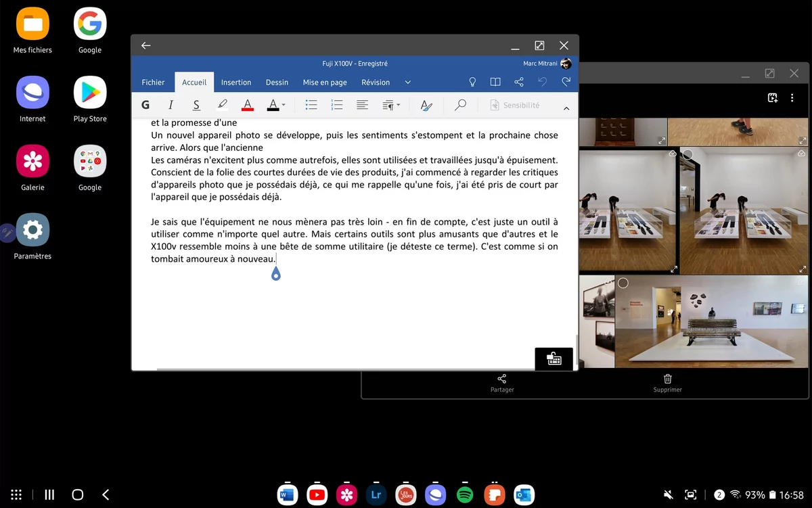The height and width of the screenshot is (508, 812).
Task: Open Mes fichiers app
Action: (x=32, y=31)
